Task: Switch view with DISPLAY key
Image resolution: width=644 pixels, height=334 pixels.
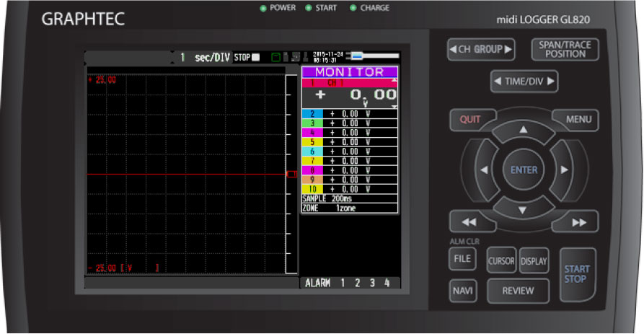Action: (x=534, y=260)
